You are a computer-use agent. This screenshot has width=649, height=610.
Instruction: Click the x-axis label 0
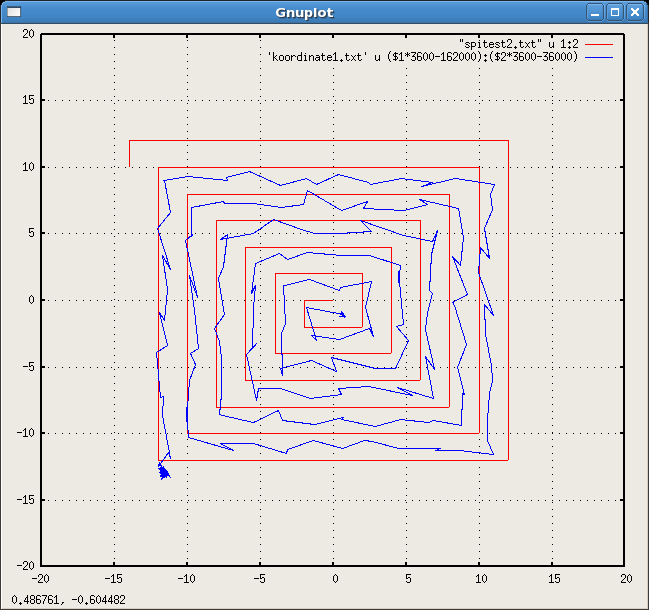click(x=335, y=579)
